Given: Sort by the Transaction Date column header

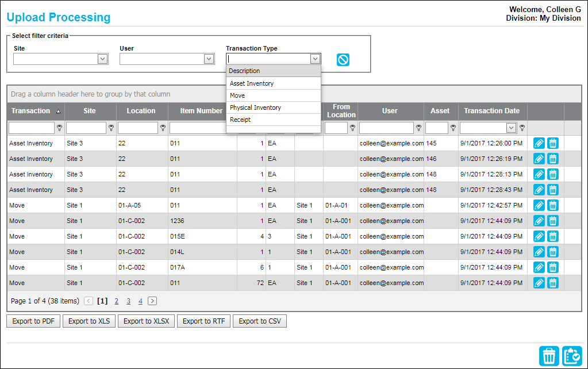Looking at the screenshot, I should point(493,111).
